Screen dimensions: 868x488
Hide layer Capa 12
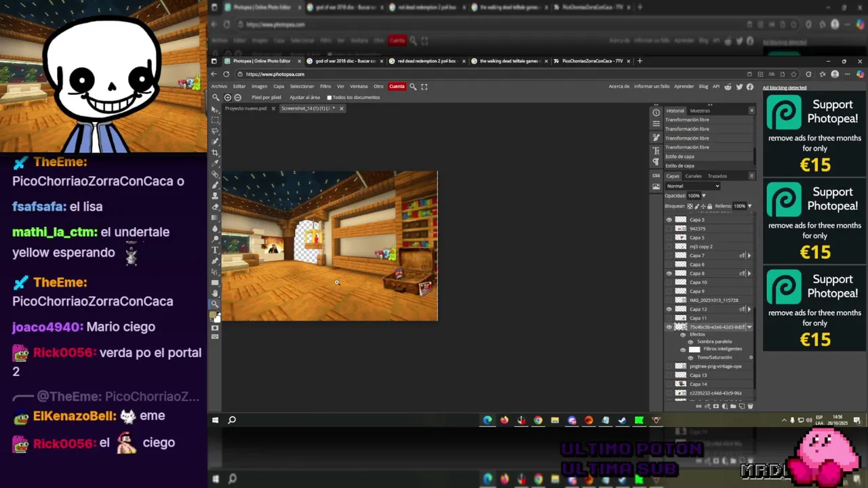pos(669,309)
